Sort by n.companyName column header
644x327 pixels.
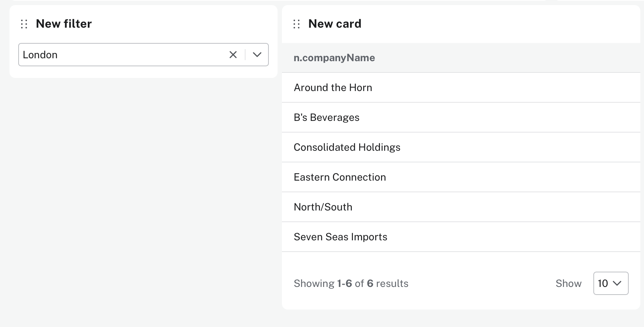coord(334,58)
